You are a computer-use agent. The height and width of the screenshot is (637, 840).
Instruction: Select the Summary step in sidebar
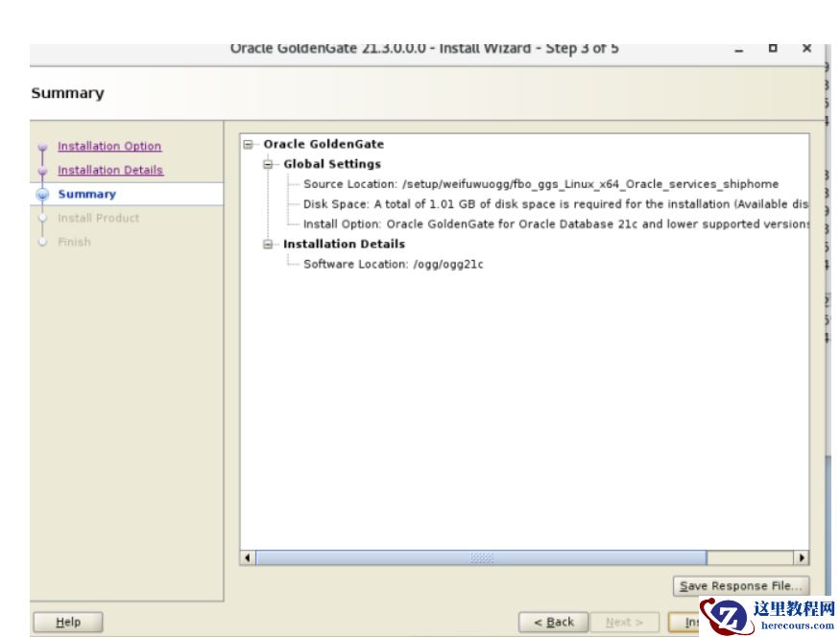[x=86, y=195]
